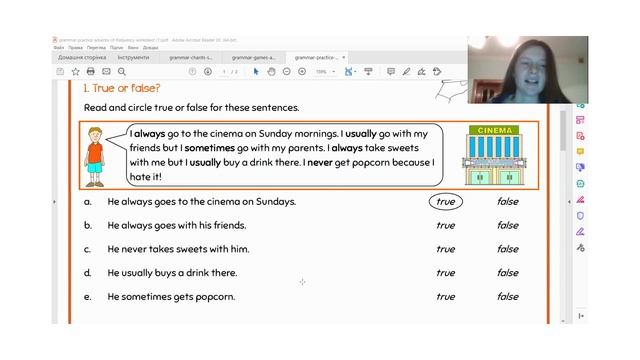The width and height of the screenshot is (640, 360).
Task: Open the Перегляд menu
Action: coord(96,48)
